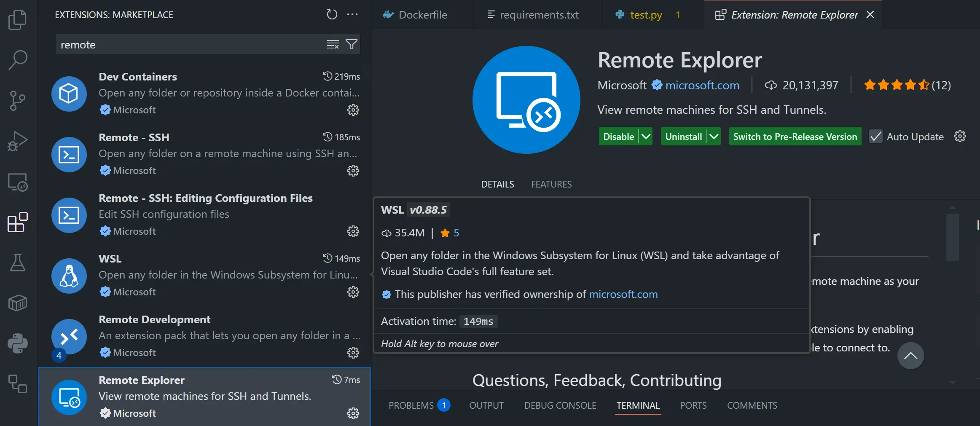Disable the Remote Explorer extension

618,137
